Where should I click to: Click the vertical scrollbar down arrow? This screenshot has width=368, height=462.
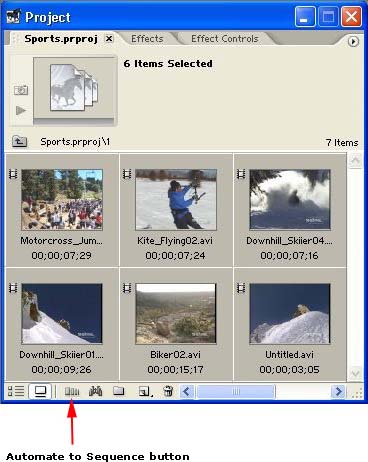[x=355, y=373]
